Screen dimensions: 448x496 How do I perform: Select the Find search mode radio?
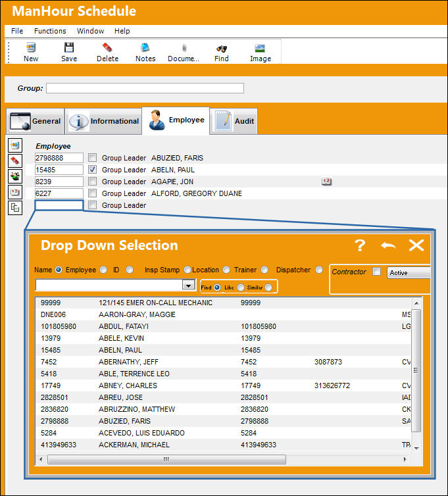click(x=217, y=287)
